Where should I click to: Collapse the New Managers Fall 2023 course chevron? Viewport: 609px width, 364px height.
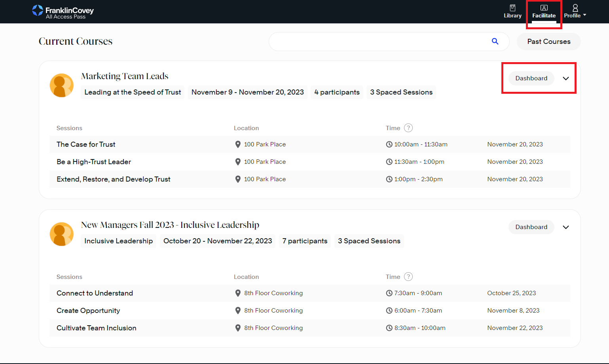click(565, 227)
